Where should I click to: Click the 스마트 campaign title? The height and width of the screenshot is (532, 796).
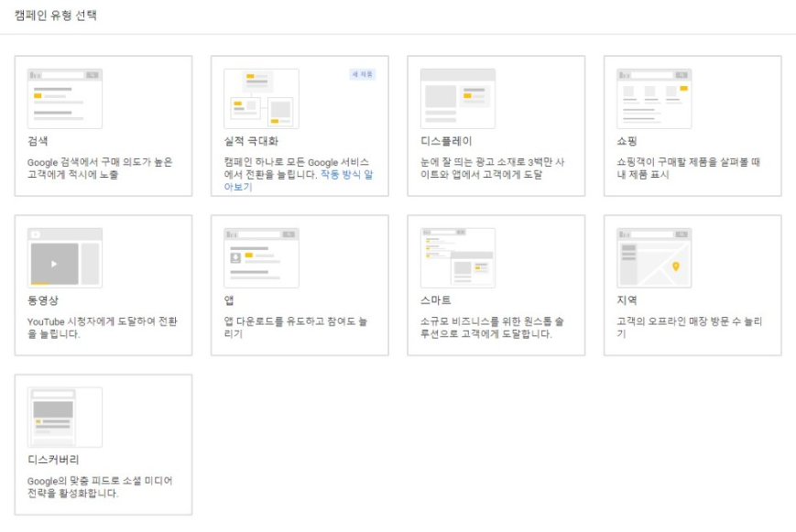point(436,300)
